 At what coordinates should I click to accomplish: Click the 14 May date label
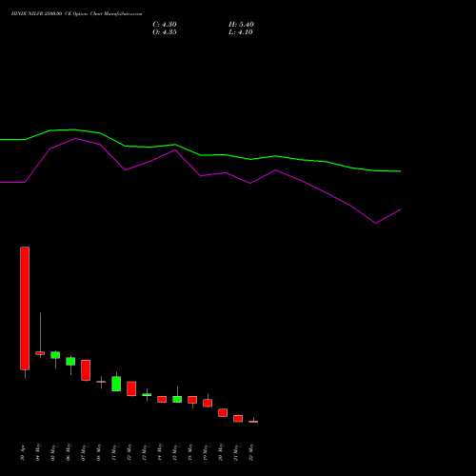(160, 452)
